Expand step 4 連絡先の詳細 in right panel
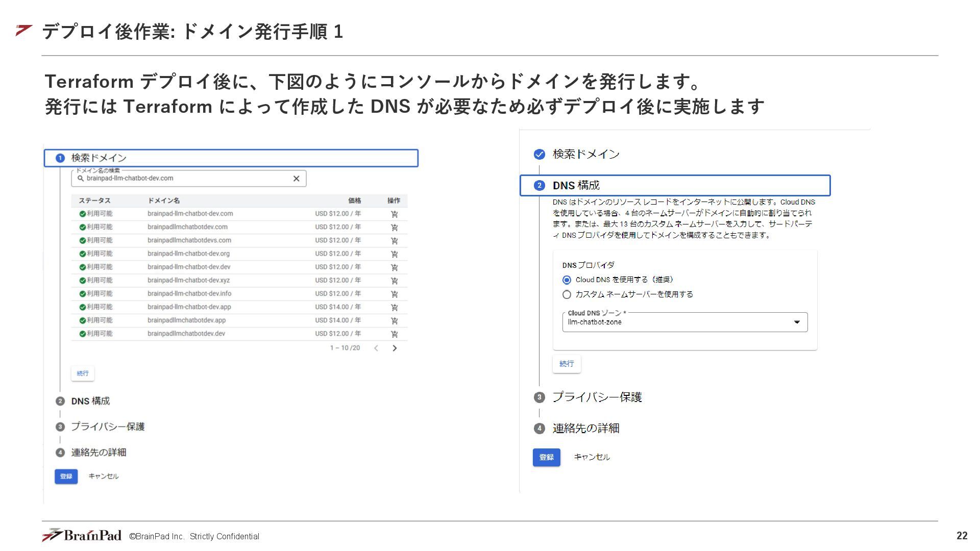980x551 pixels. (x=585, y=429)
